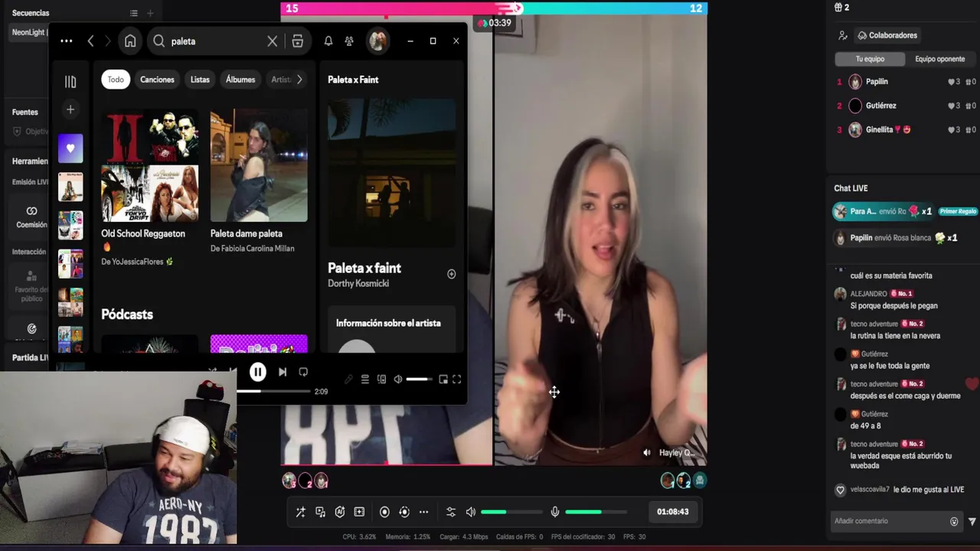Open the Colaboradores panel

coord(887,35)
